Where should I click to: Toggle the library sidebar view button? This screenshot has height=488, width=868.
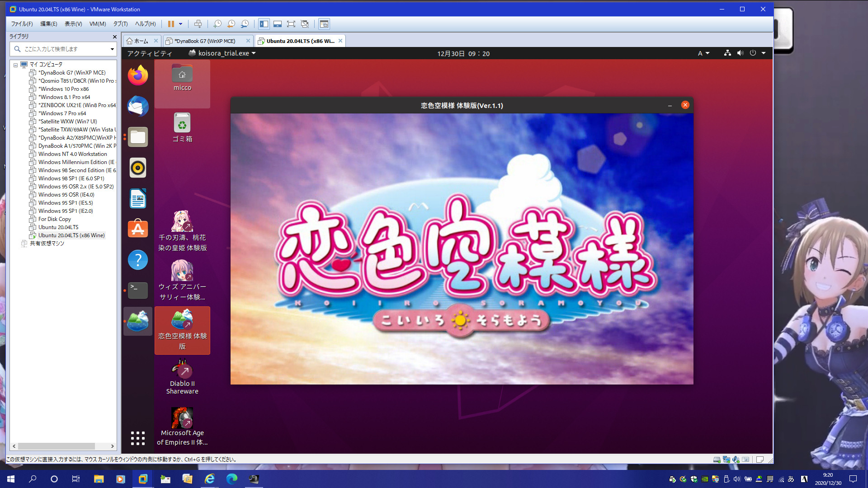[264, 24]
